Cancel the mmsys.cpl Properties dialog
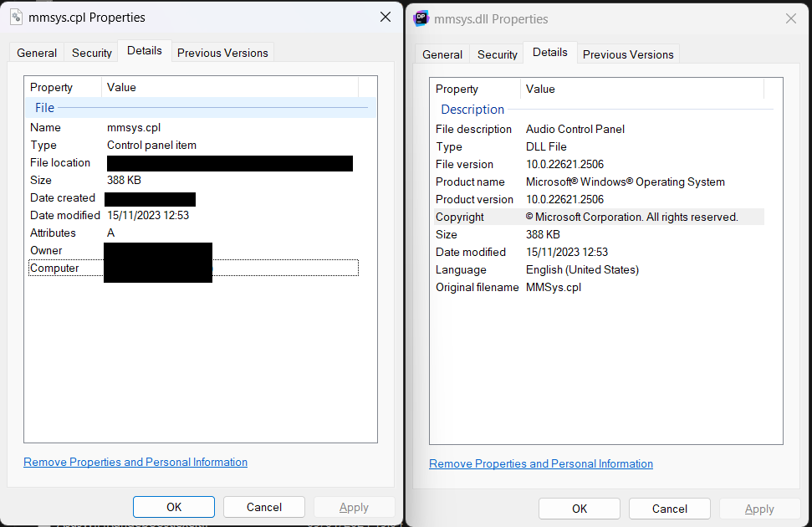The height and width of the screenshot is (527, 812). (264, 507)
